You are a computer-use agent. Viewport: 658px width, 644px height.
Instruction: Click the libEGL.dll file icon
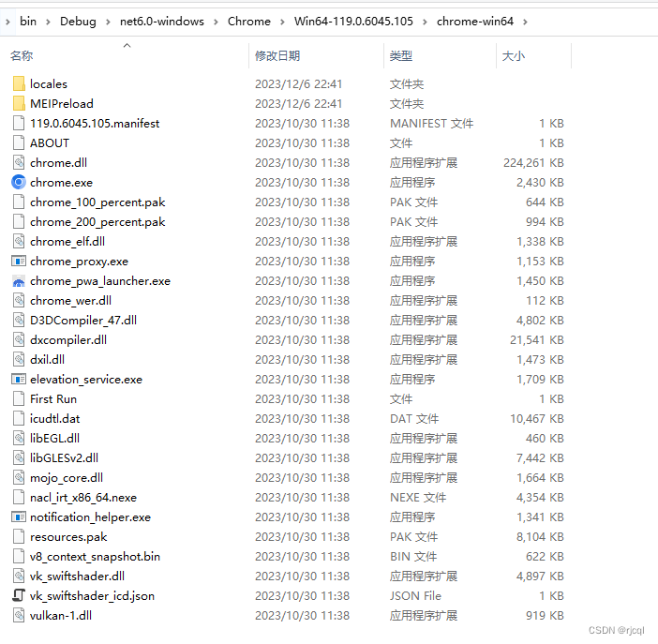[x=19, y=439]
